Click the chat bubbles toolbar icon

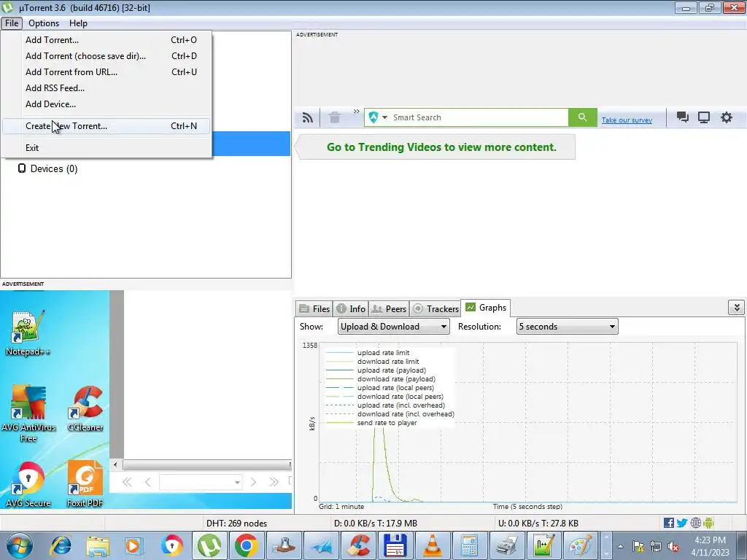pyautogui.click(x=683, y=117)
